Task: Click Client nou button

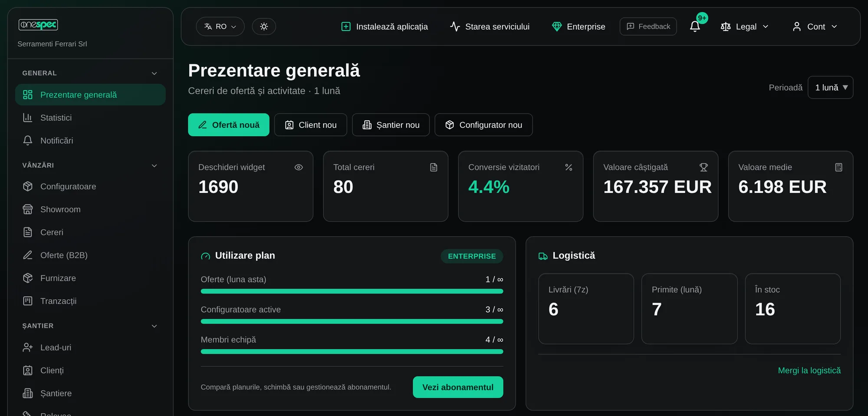Action: [311, 125]
